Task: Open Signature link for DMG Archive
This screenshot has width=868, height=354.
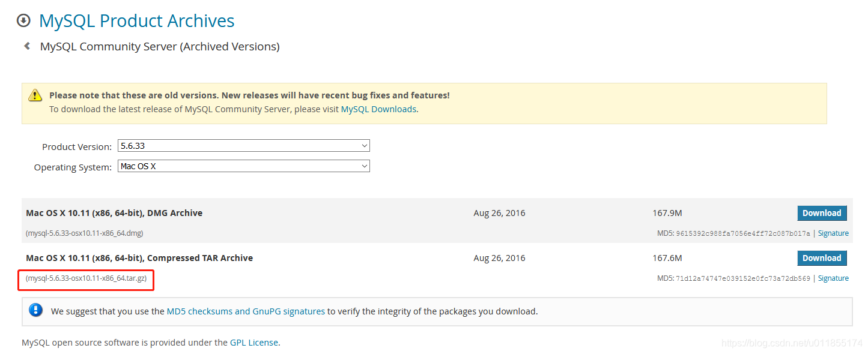Action: click(x=833, y=233)
